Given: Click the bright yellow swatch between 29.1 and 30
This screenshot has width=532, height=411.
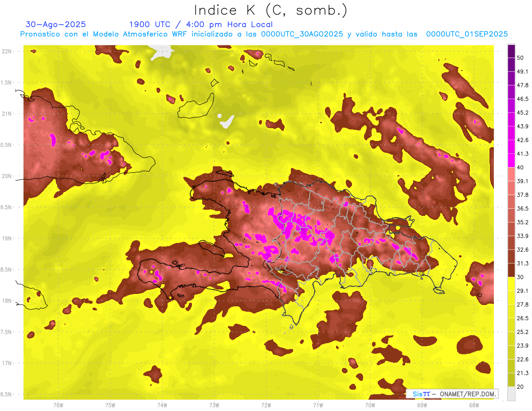Looking at the screenshot, I should coord(511,284).
